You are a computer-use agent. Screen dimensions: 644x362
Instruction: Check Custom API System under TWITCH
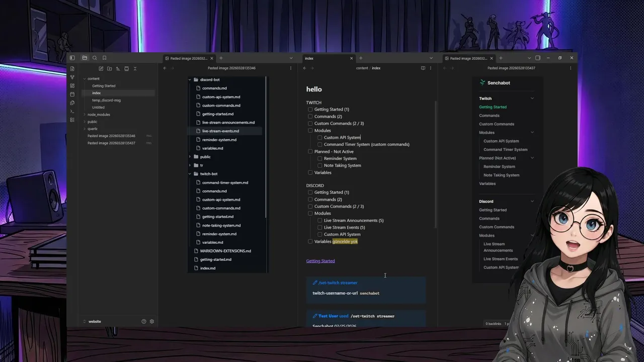pos(319,137)
